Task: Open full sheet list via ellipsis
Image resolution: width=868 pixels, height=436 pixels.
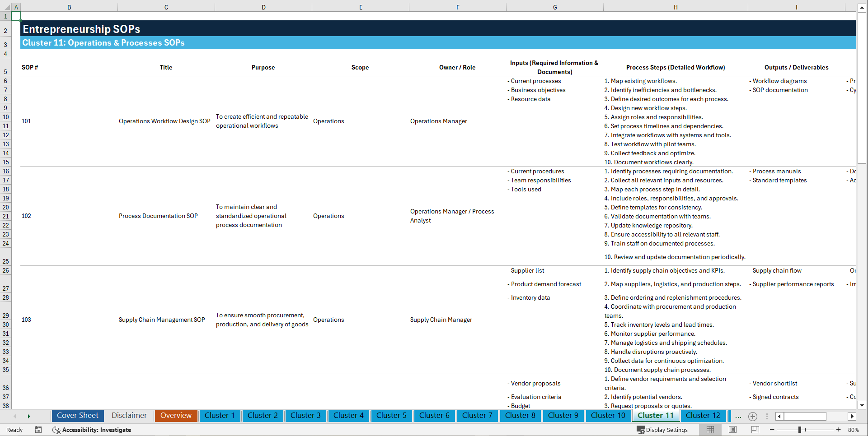Action: 738,416
